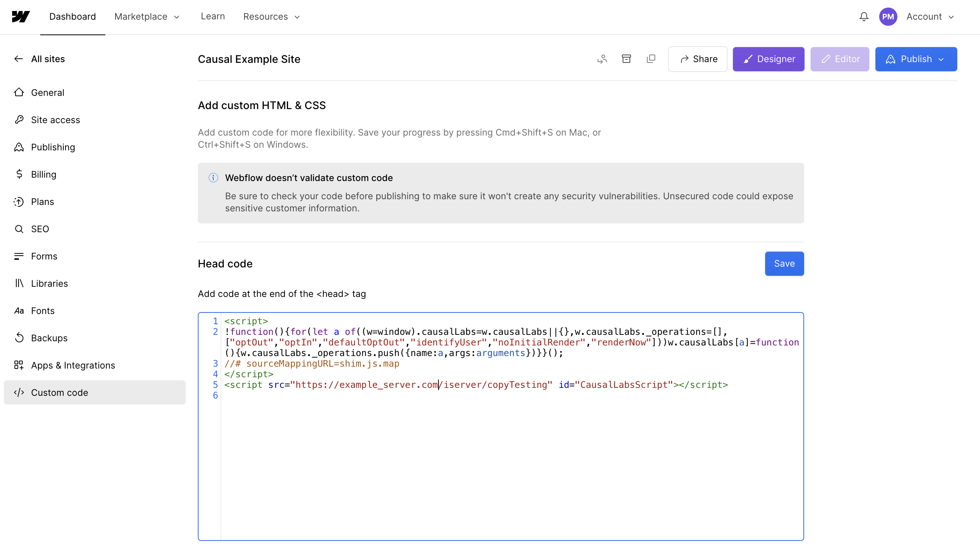Image resolution: width=980 pixels, height=553 pixels.
Task: Click the Share button
Action: [698, 59]
